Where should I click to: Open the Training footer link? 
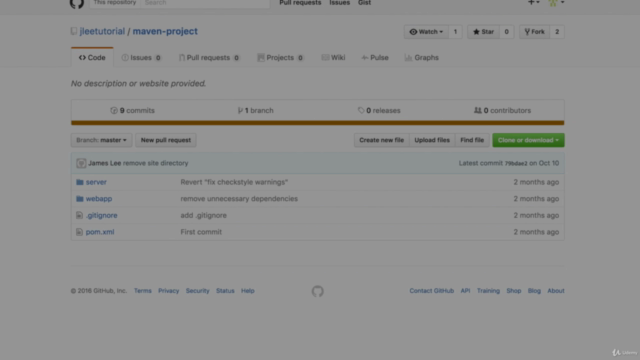point(488,291)
